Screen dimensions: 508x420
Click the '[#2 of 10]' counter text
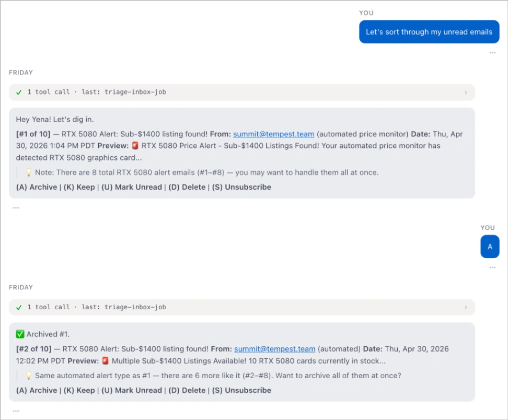pos(33,349)
